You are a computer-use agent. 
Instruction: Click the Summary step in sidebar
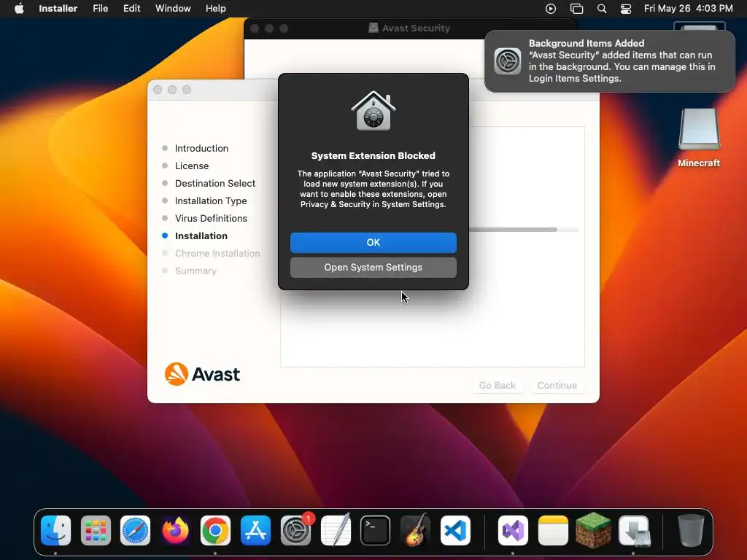pos(196,271)
